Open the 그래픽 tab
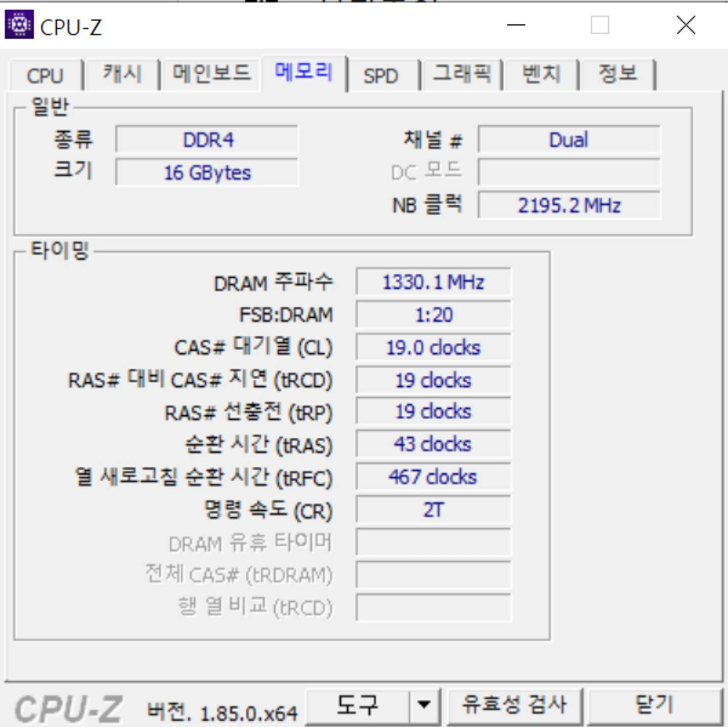The width and height of the screenshot is (728, 727). tap(462, 74)
